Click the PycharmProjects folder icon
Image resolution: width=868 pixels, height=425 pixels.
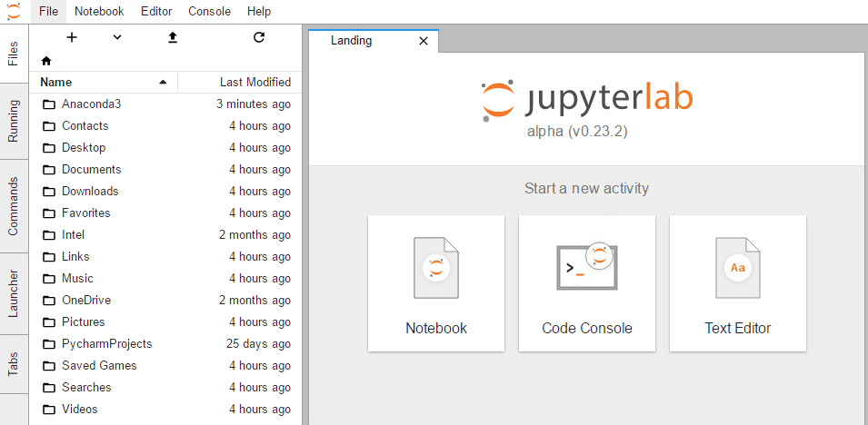click(x=50, y=344)
